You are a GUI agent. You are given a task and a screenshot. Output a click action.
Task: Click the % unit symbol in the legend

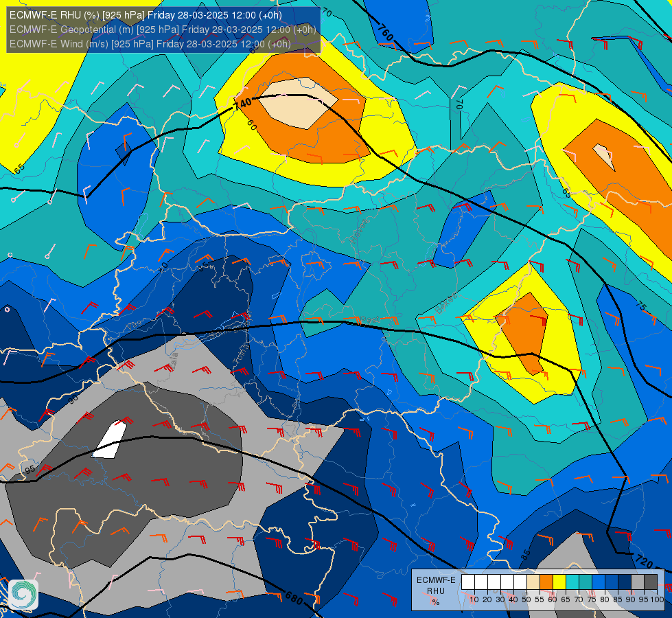(436, 602)
